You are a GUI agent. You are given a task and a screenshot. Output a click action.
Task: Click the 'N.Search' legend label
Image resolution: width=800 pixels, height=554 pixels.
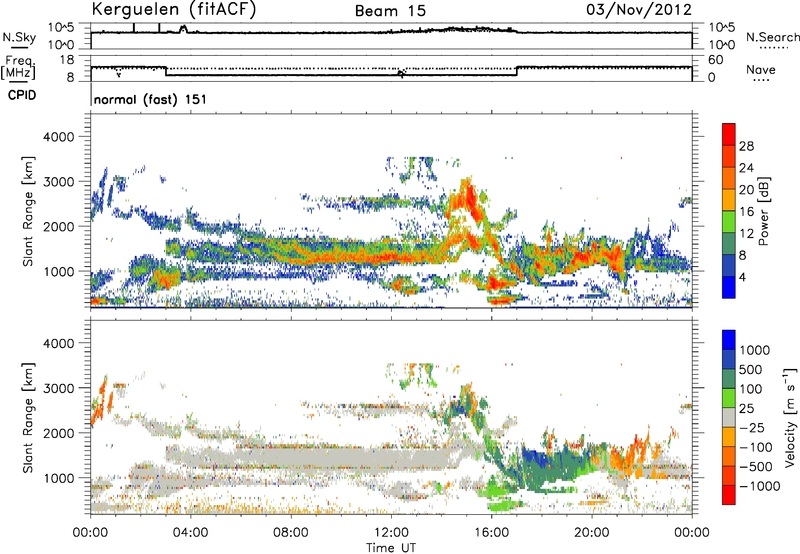[773, 37]
